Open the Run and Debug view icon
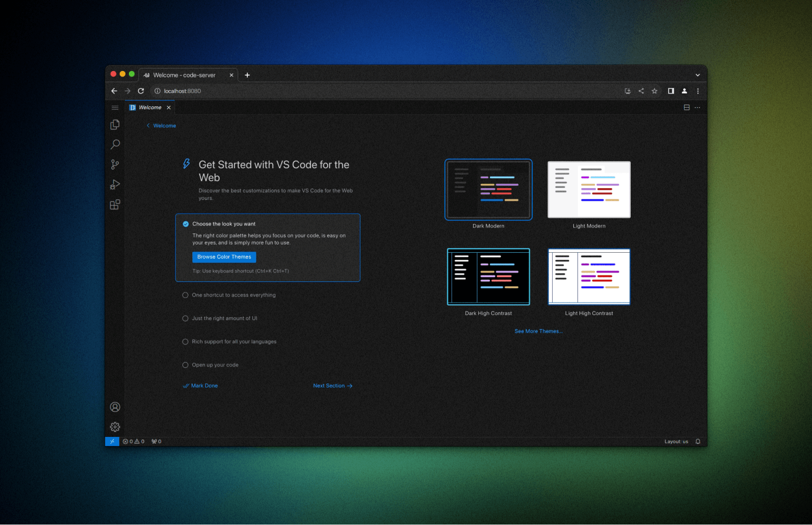Image resolution: width=812 pixels, height=525 pixels. [x=115, y=185]
